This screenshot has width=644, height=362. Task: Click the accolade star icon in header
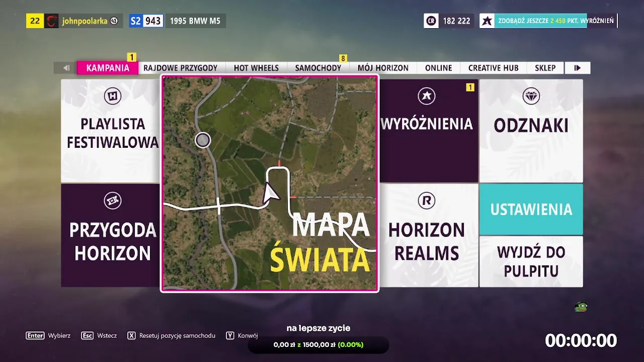click(x=487, y=21)
